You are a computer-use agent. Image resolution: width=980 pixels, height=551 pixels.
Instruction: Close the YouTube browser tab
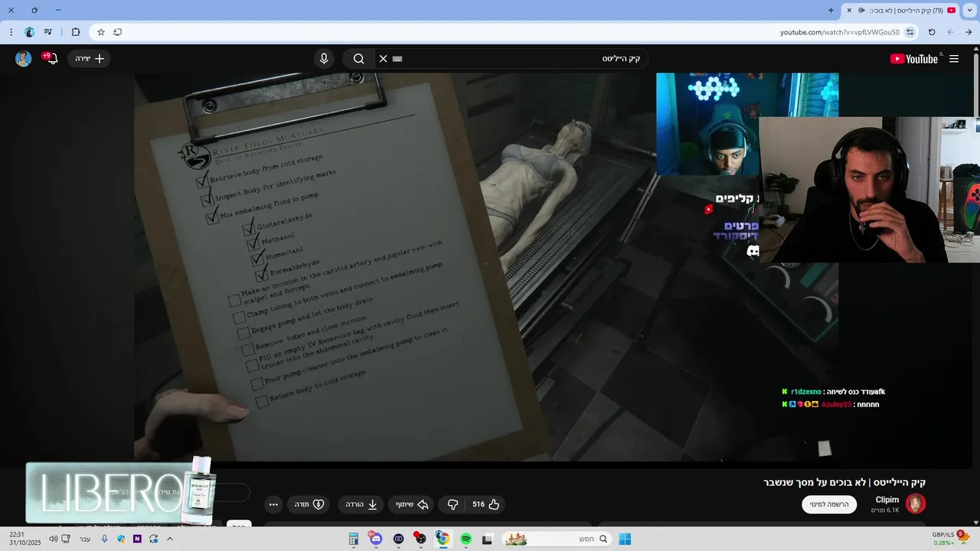click(849, 10)
